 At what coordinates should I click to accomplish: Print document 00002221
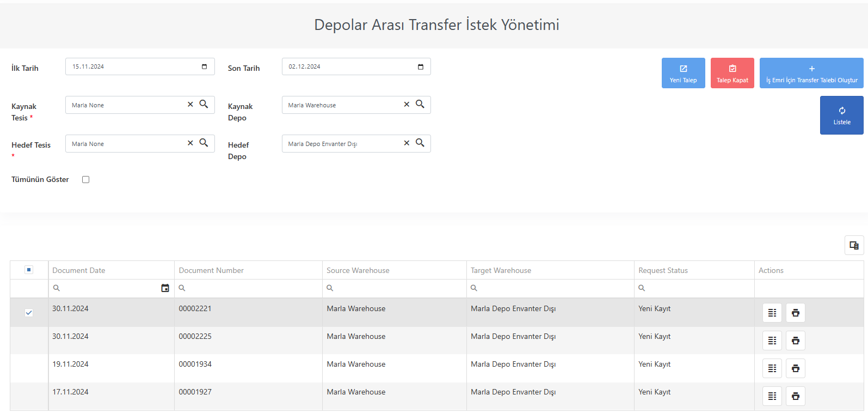[x=796, y=313]
